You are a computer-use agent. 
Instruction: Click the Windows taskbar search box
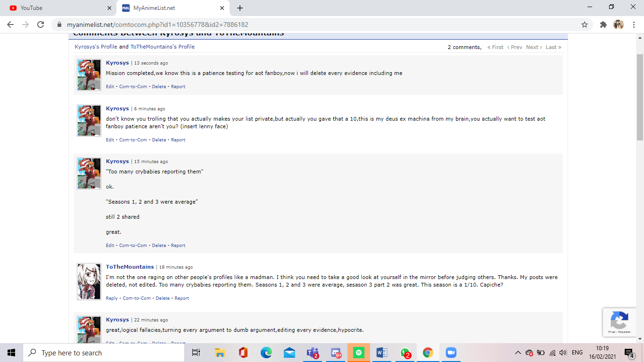click(104, 353)
